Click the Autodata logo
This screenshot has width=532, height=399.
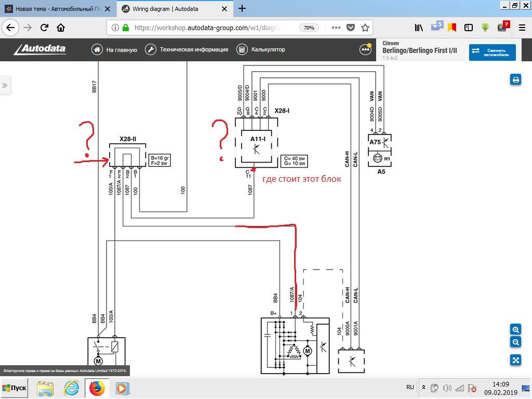40,49
